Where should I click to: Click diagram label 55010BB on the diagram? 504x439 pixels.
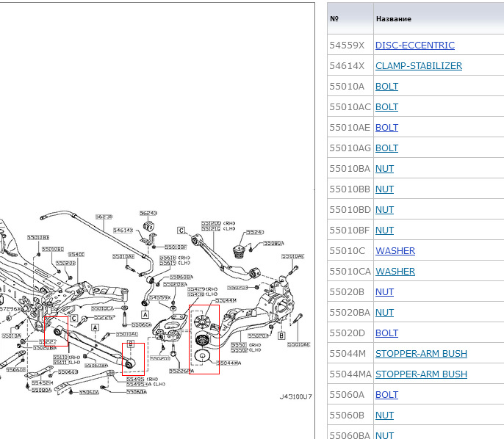pos(38,237)
